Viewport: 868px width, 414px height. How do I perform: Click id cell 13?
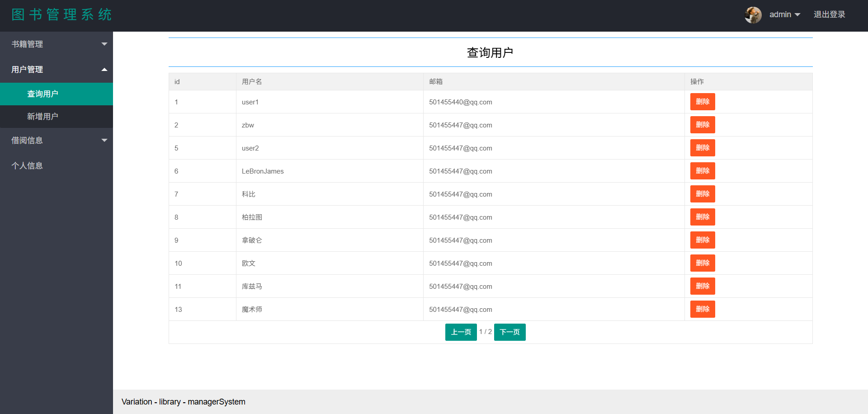point(203,310)
